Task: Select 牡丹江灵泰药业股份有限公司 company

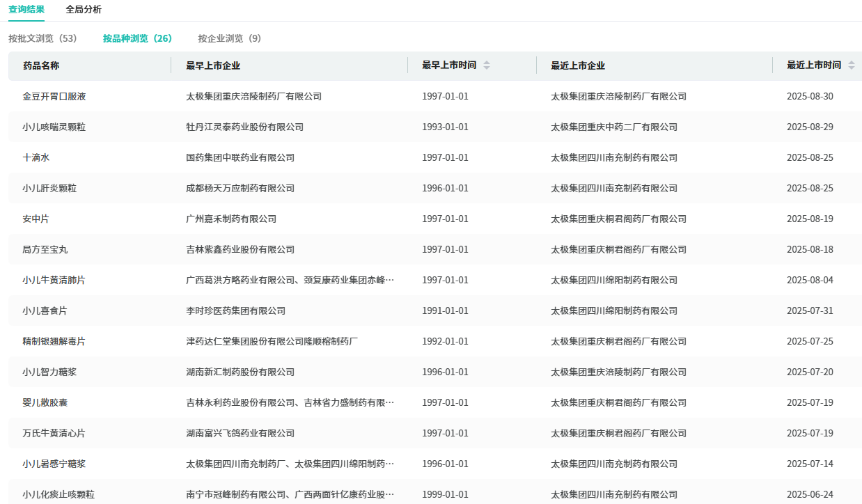Action: pos(244,127)
